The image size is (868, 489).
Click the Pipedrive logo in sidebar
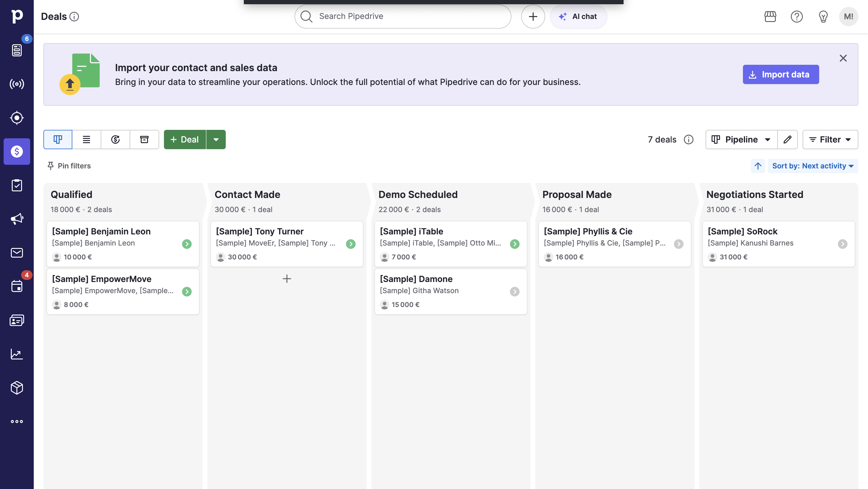coord(17,16)
